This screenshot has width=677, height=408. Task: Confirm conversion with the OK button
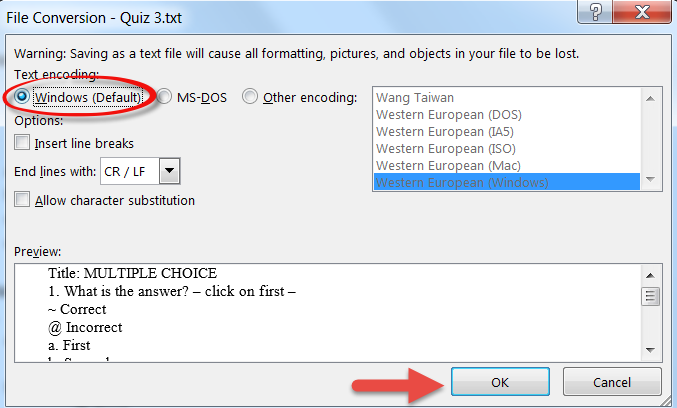(500, 382)
